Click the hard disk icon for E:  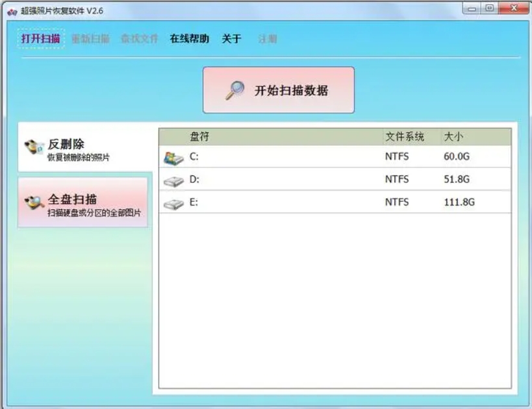pos(173,204)
